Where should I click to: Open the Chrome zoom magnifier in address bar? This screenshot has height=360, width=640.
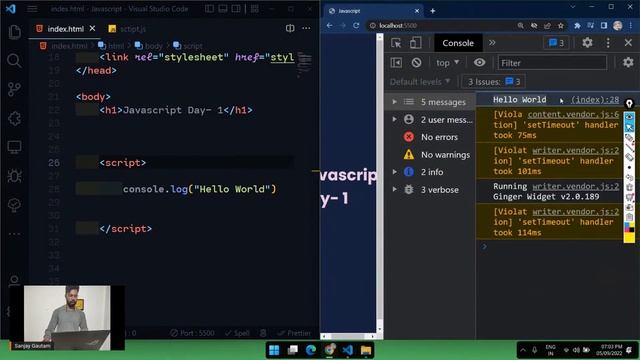click(520, 26)
